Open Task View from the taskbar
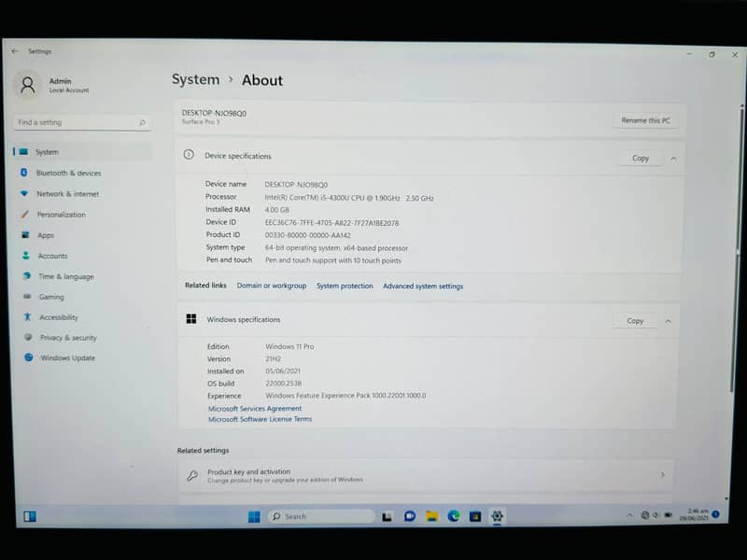Image resolution: width=747 pixels, height=560 pixels. tap(387, 516)
